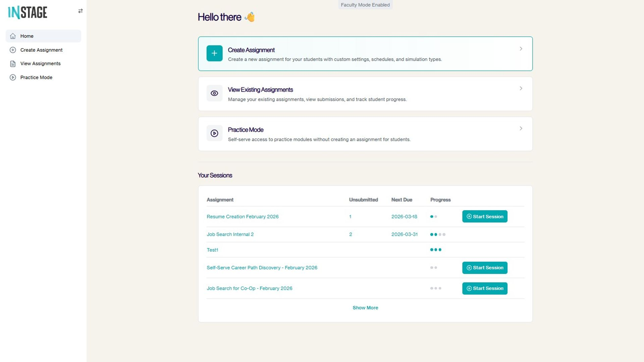Toggle the sidebar collapse arrows icon

click(x=80, y=11)
